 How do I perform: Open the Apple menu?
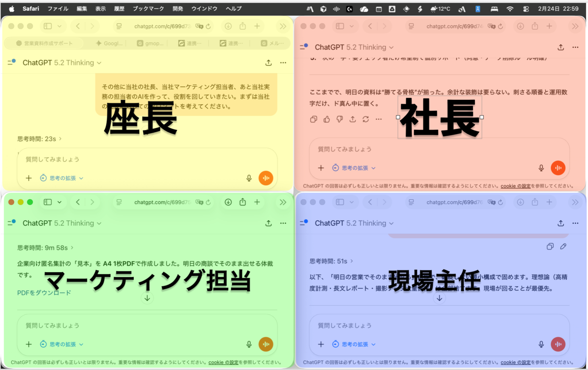(12, 9)
